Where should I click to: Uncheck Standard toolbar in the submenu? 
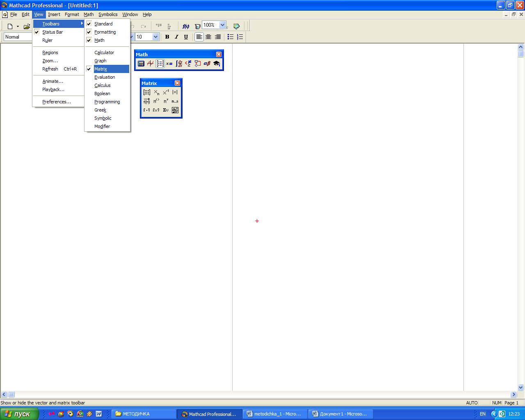coord(107,24)
